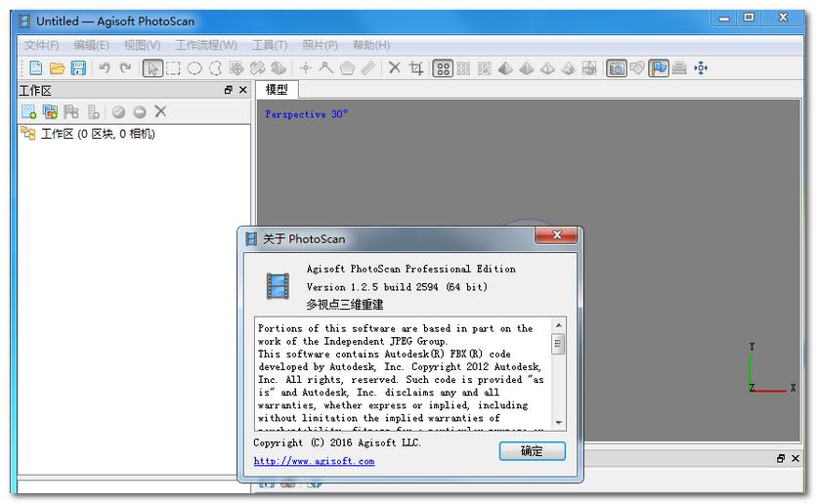Redo the last action
816x504 pixels.
point(125,68)
